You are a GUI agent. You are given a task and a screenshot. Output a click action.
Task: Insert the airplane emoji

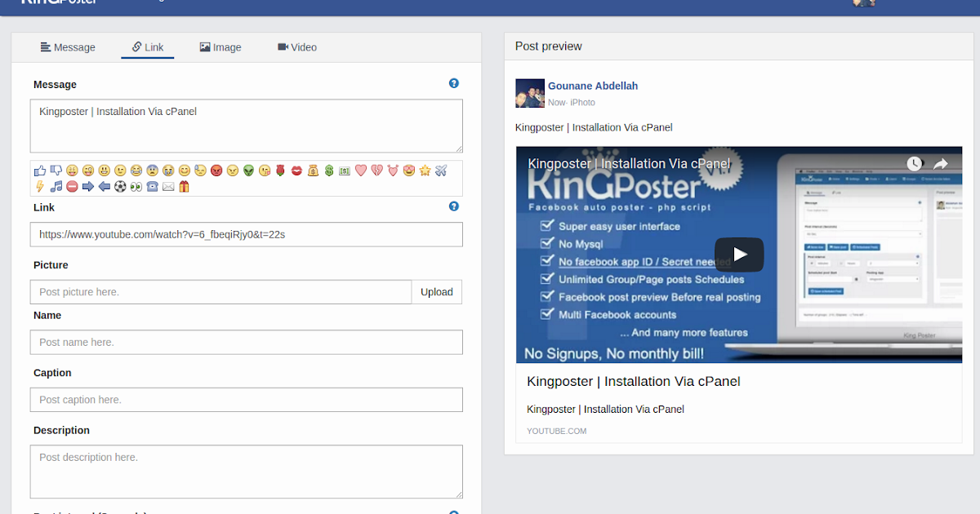[x=441, y=171]
